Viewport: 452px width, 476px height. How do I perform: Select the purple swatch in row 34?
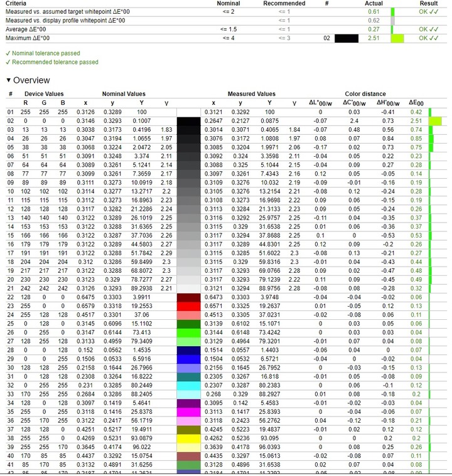pos(189,403)
